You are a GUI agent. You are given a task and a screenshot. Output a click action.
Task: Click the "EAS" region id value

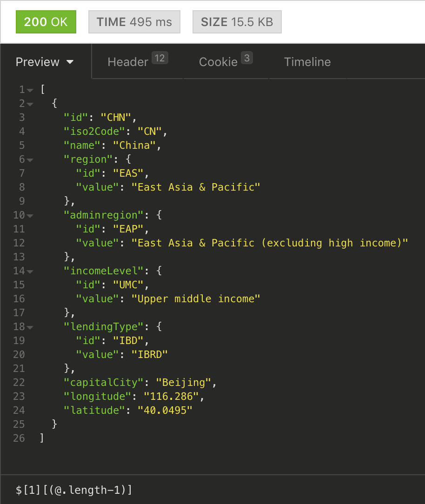point(128,173)
